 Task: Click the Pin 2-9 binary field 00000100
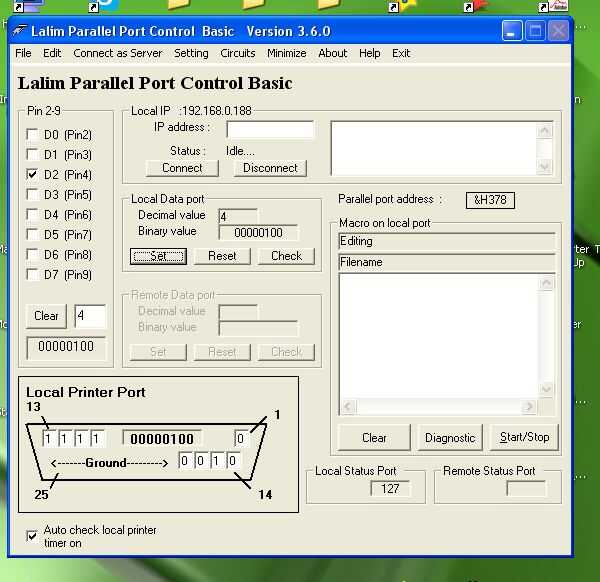(66, 347)
